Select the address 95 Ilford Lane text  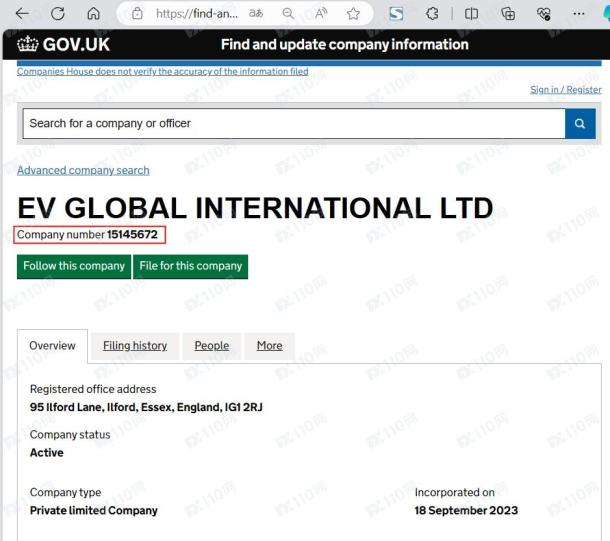coord(146,407)
